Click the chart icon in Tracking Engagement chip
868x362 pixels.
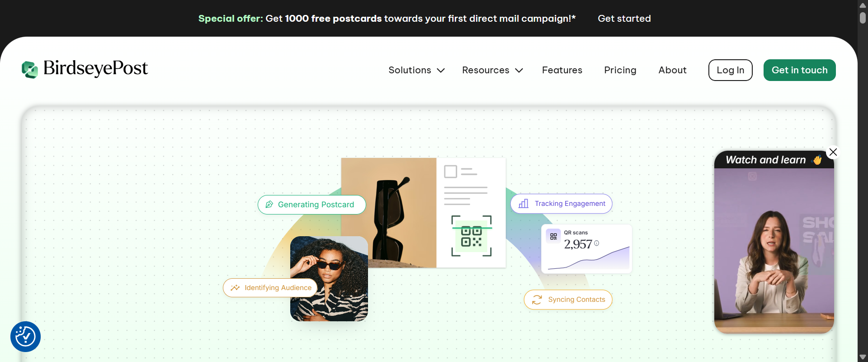[x=524, y=204]
